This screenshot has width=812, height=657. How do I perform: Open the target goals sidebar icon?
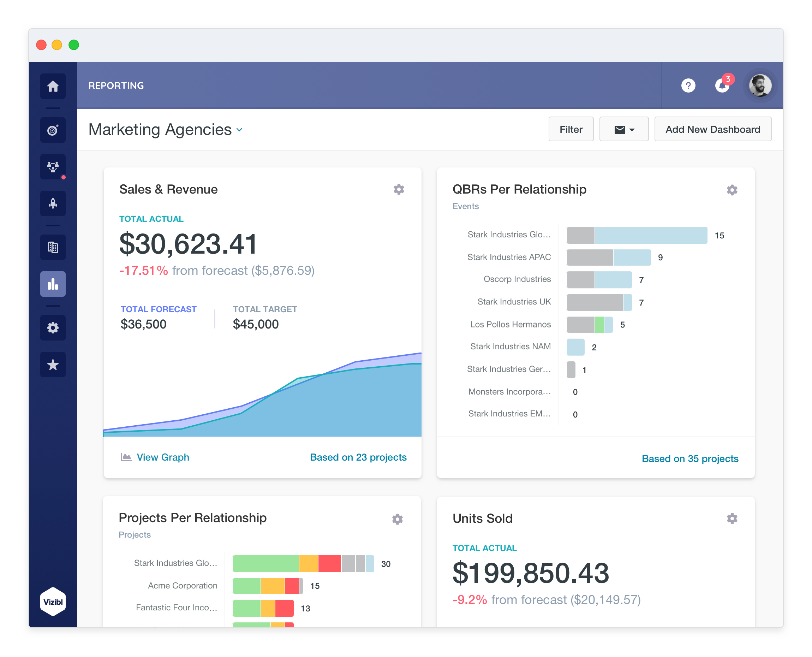(x=53, y=130)
